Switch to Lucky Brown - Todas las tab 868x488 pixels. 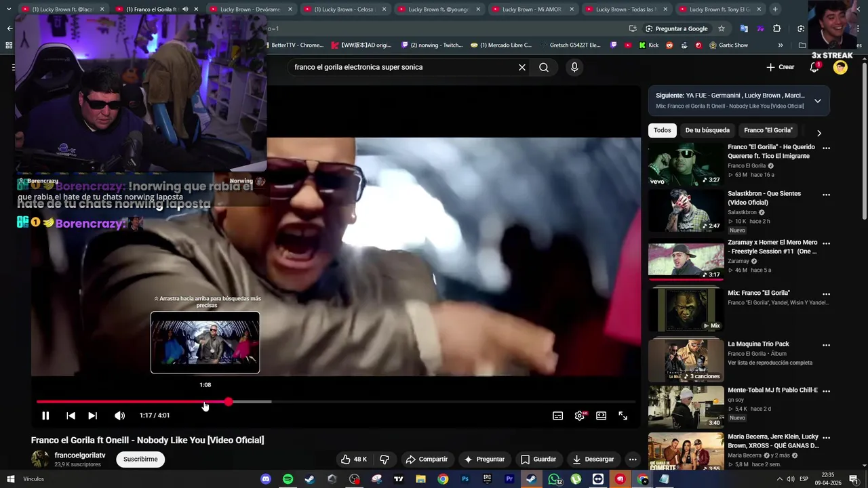pos(625,9)
